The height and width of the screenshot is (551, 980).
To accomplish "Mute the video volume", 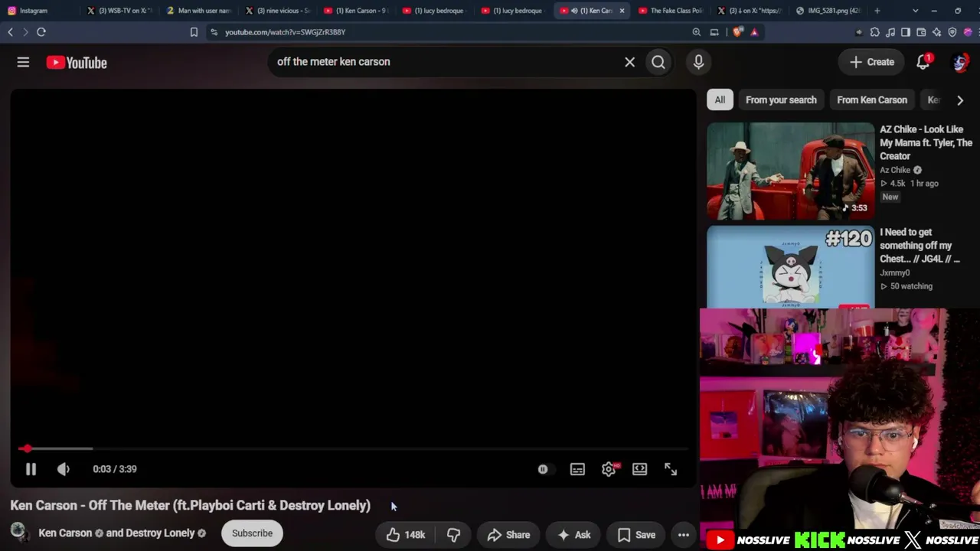I will 64,469.
